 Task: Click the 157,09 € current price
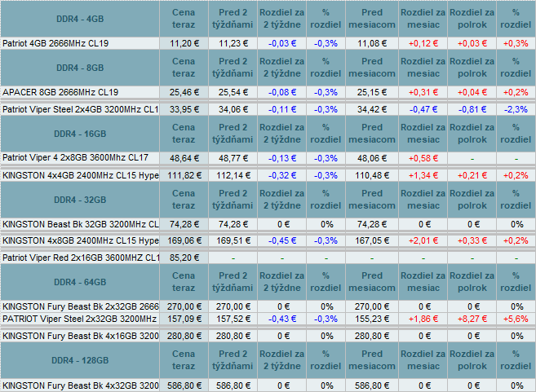click(184, 319)
